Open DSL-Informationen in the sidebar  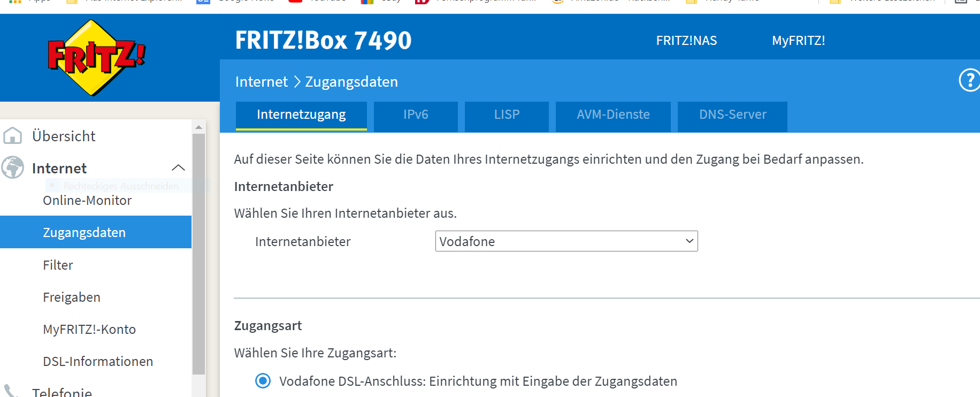98,361
